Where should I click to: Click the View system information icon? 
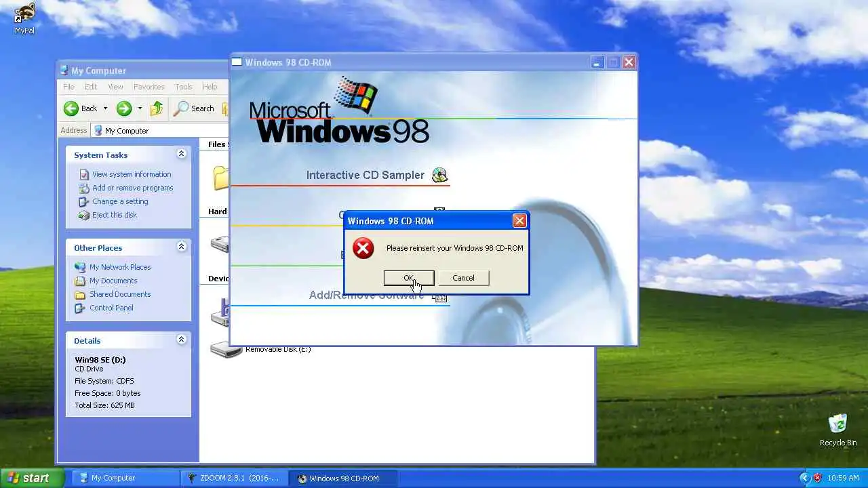point(84,174)
